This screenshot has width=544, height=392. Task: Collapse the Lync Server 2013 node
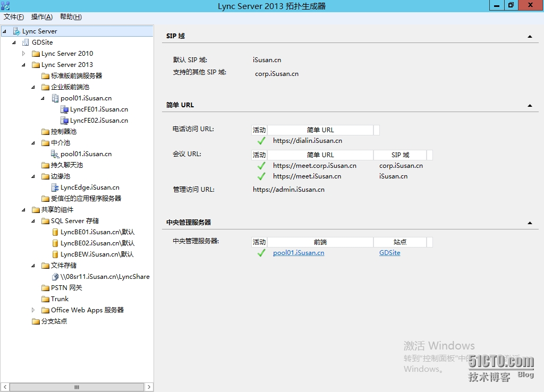23,65
